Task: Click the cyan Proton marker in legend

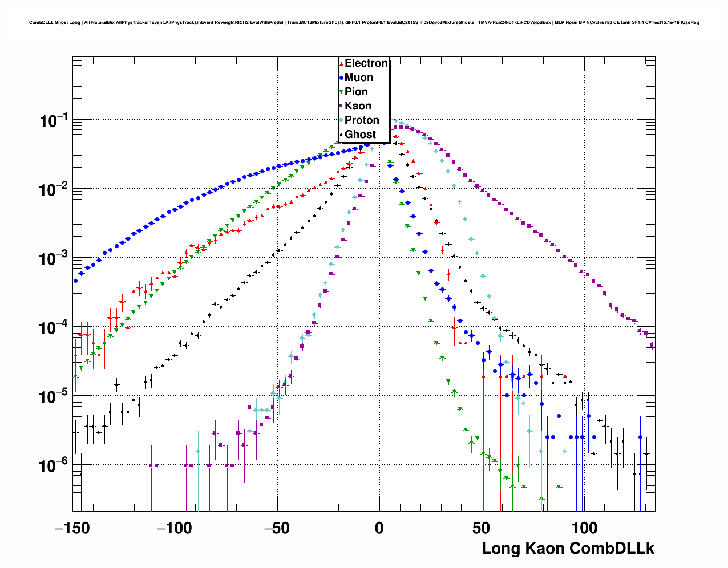Action: coord(341,120)
